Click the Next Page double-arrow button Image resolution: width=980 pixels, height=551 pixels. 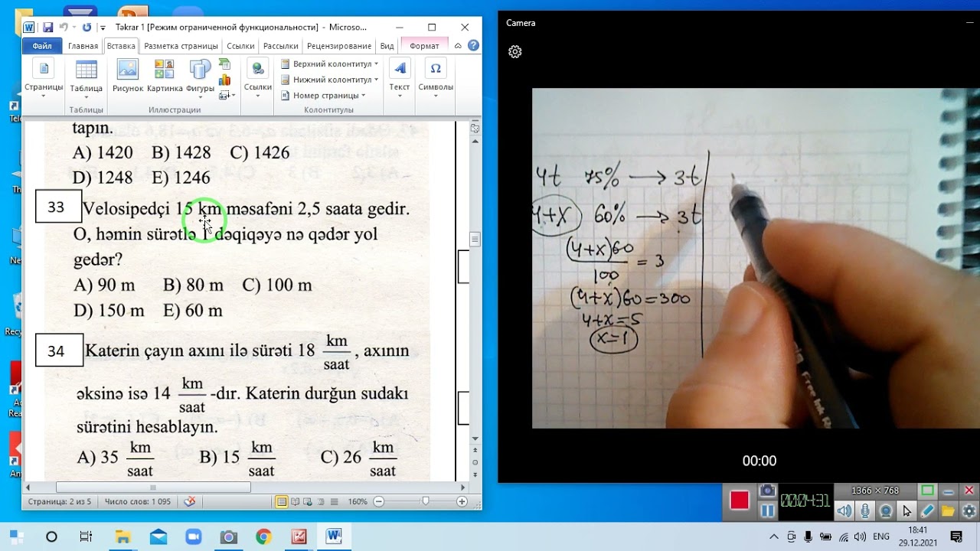[475, 473]
